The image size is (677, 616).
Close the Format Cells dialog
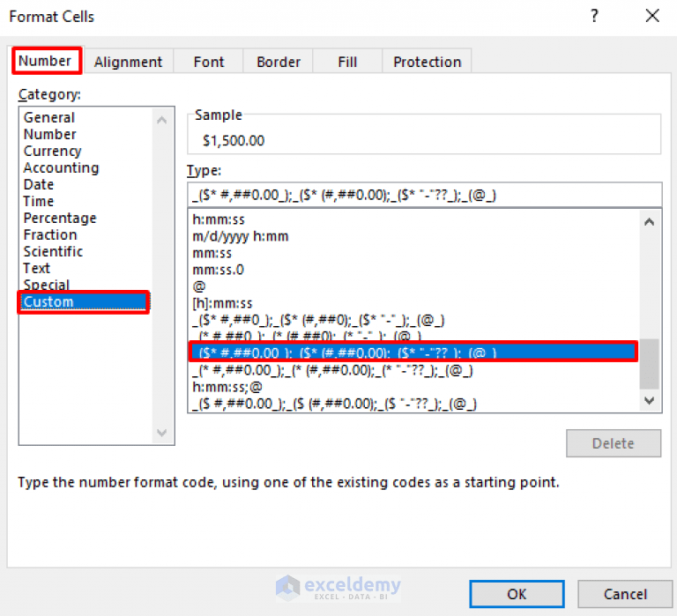point(652,16)
